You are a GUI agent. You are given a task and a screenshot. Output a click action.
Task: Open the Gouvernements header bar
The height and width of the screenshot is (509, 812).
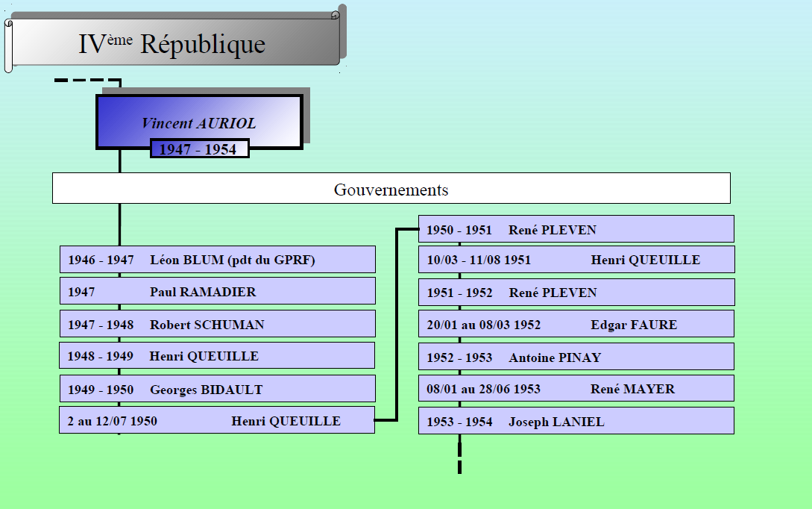point(391,189)
